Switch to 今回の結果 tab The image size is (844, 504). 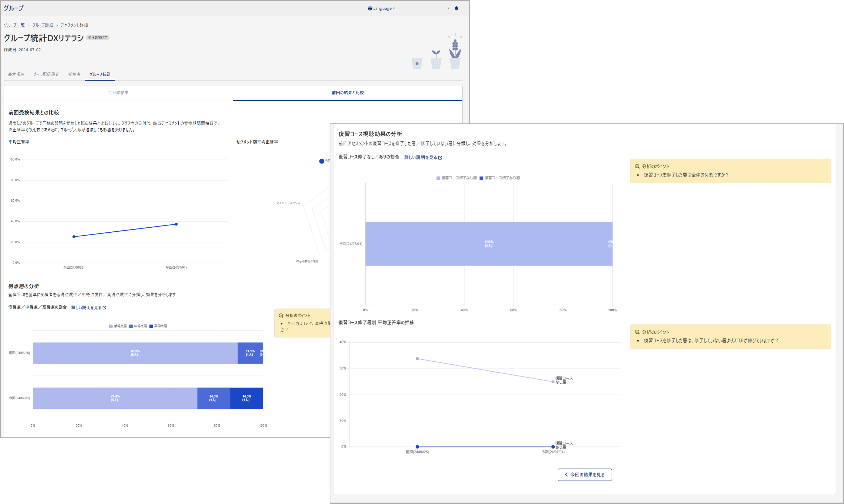click(118, 93)
